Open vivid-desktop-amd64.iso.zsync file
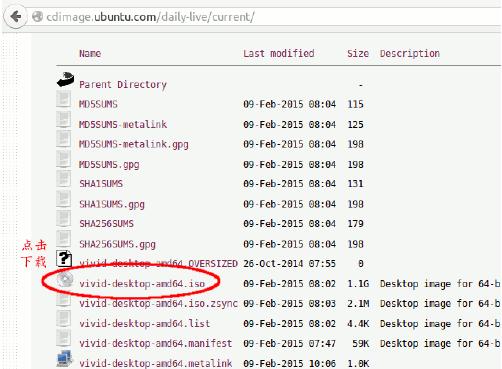This screenshot has width=502, height=369. tap(158, 304)
